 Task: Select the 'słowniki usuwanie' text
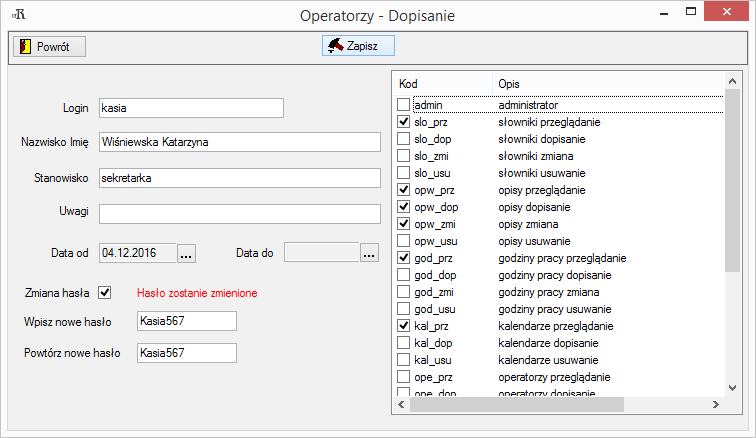[x=541, y=173]
